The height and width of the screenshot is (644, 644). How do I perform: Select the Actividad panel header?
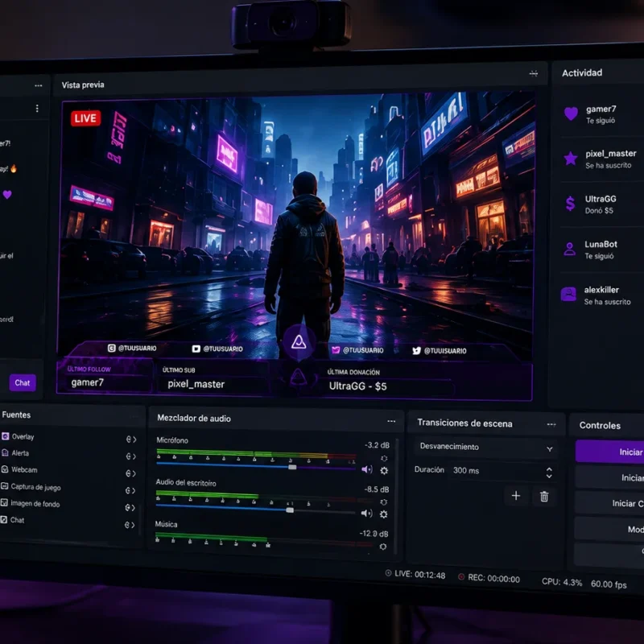point(582,73)
